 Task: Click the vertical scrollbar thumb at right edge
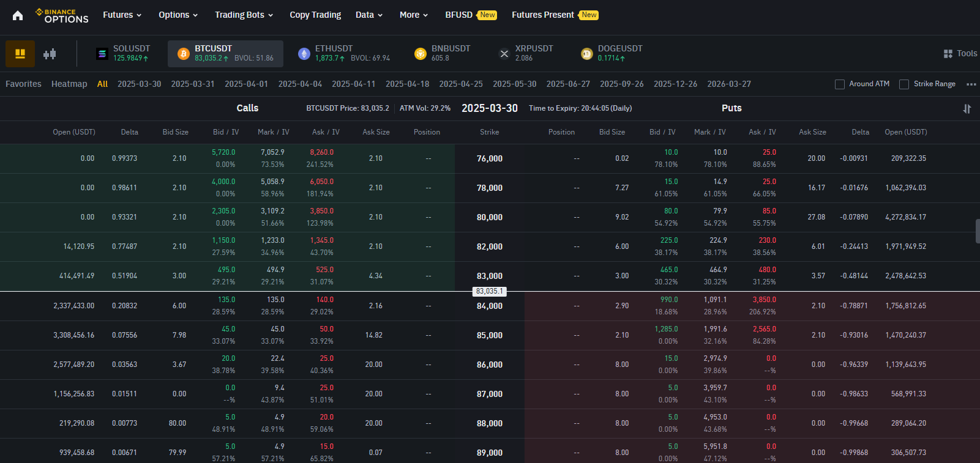pyautogui.click(x=978, y=232)
